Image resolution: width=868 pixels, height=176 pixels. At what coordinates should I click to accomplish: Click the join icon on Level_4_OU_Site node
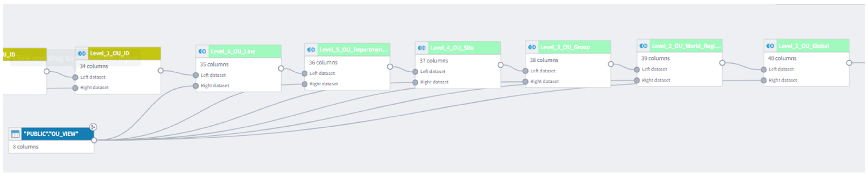[x=422, y=48]
